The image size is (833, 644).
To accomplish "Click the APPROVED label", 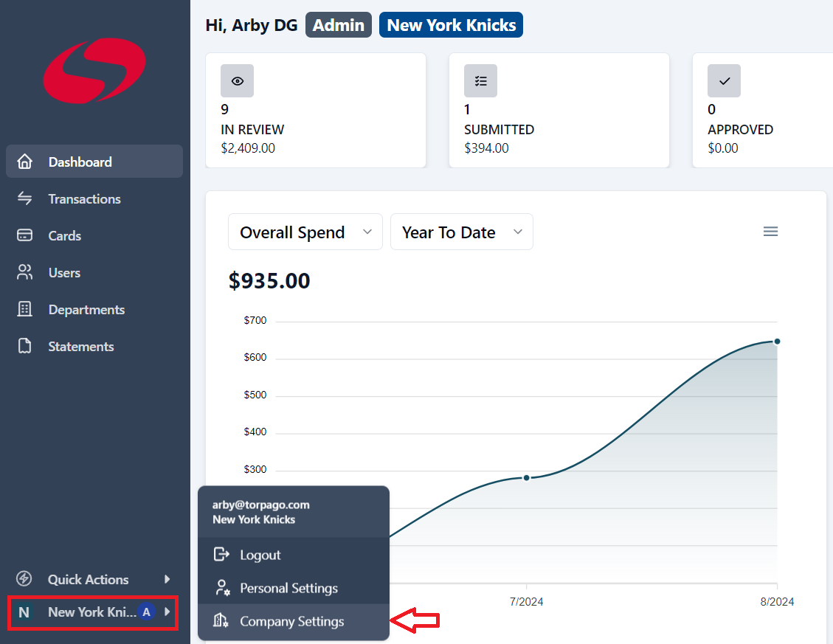I will tap(741, 130).
